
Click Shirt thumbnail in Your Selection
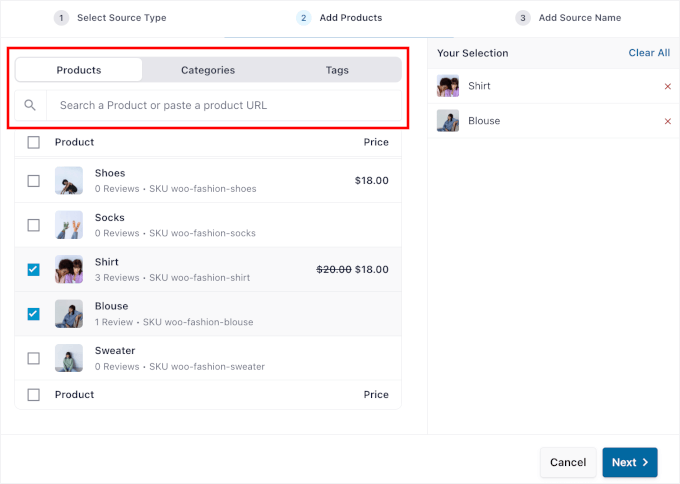[448, 86]
